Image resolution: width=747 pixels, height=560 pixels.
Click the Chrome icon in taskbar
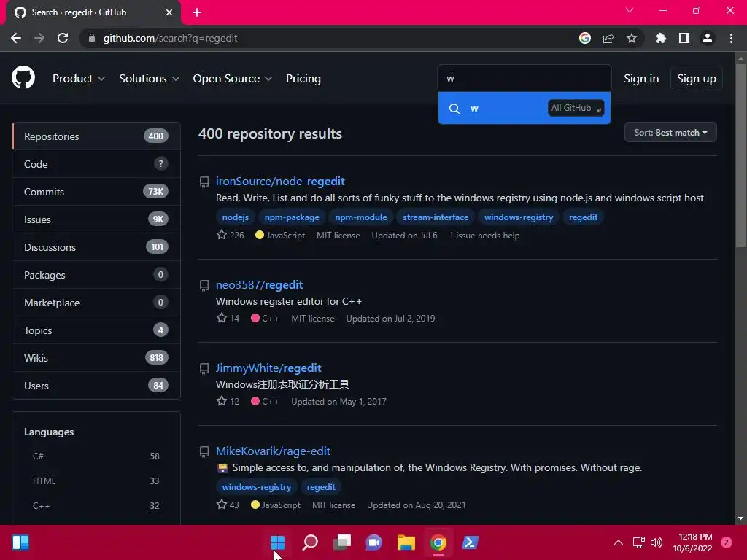(438, 542)
